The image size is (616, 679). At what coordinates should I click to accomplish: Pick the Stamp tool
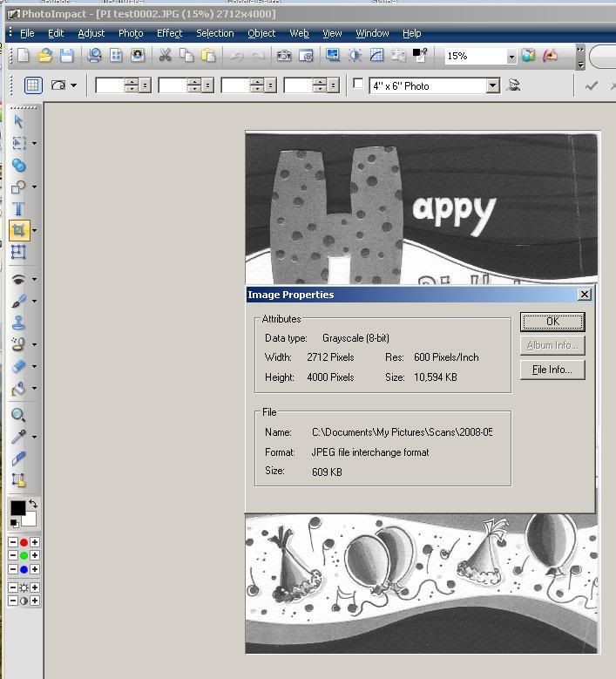pos(18,323)
